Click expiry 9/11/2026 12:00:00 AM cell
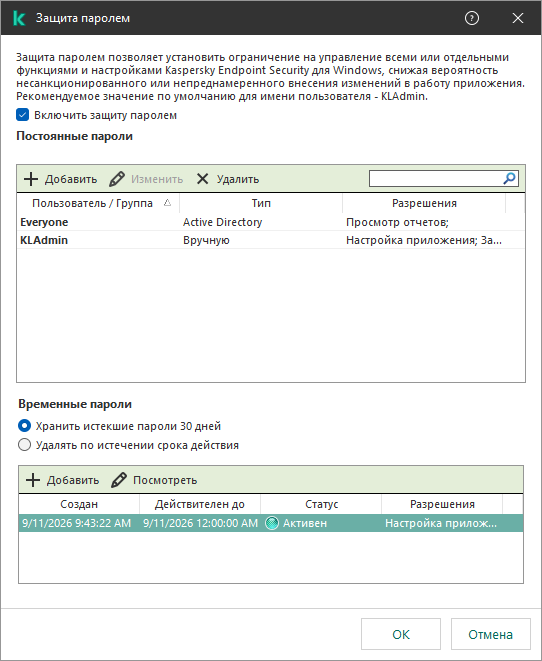 tap(200, 523)
